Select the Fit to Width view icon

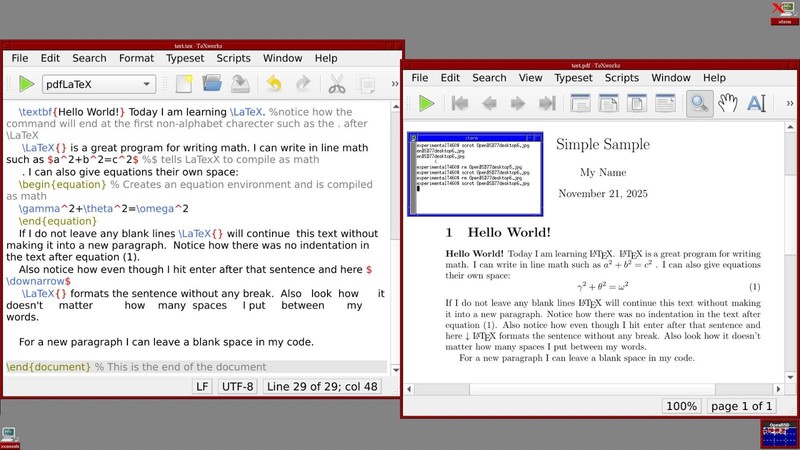tap(609, 104)
